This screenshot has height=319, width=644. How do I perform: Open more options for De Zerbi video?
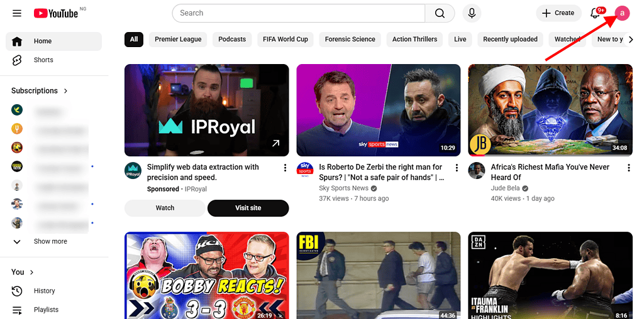pyautogui.click(x=457, y=167)
